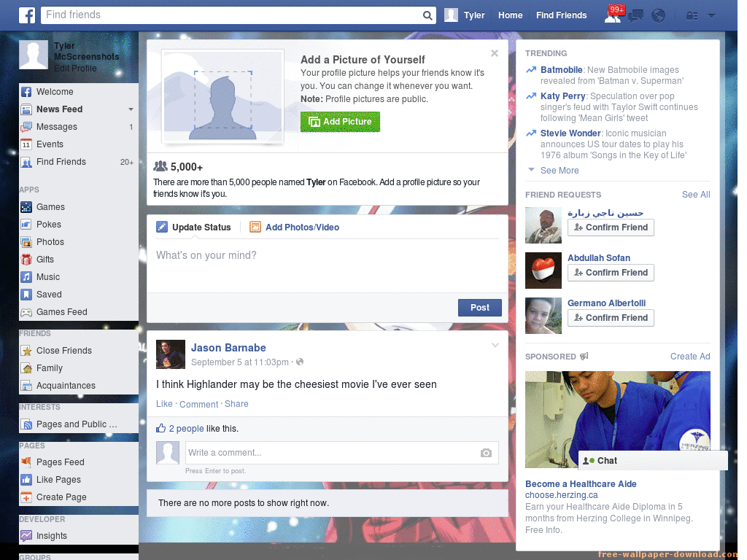
Task: Open the Chat bar
Action: (653, 461)
